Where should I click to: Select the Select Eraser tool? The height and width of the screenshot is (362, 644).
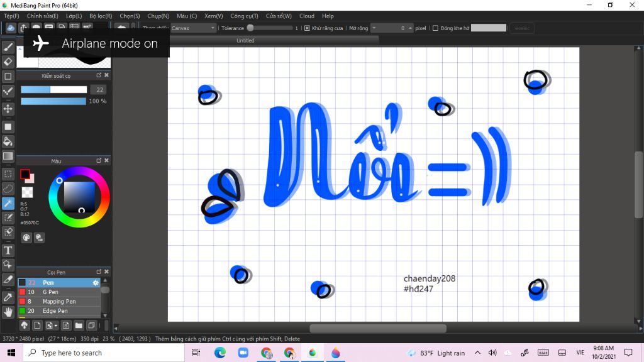(8, 233)
